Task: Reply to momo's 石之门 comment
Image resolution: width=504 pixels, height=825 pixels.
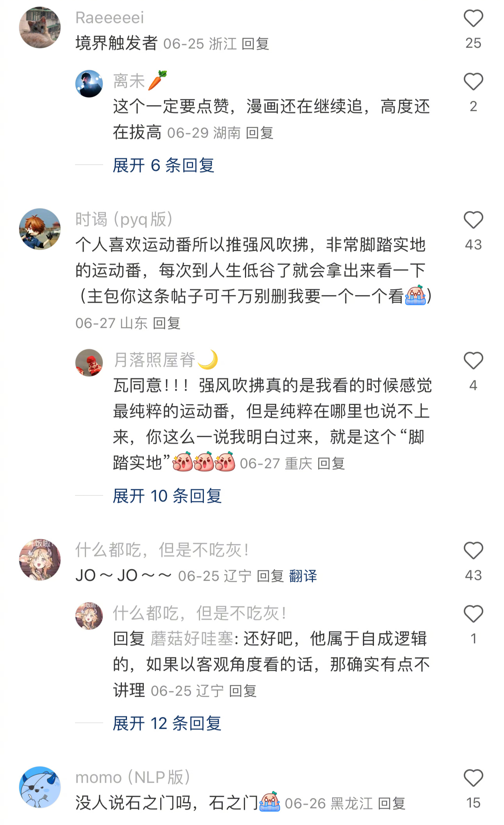Action: coord(392,804)
